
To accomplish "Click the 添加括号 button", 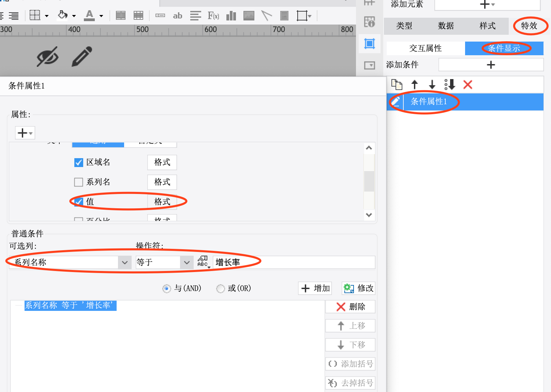I will pos(350,364).
